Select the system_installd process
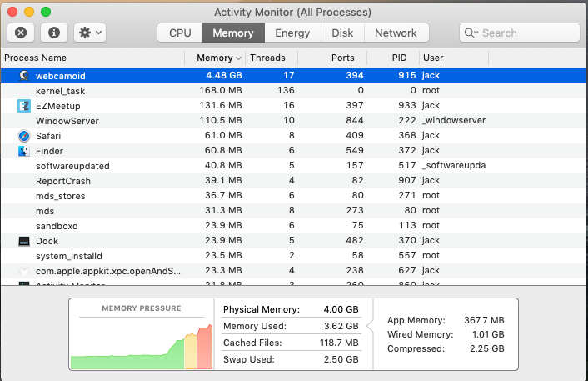 tap(69, 256)
